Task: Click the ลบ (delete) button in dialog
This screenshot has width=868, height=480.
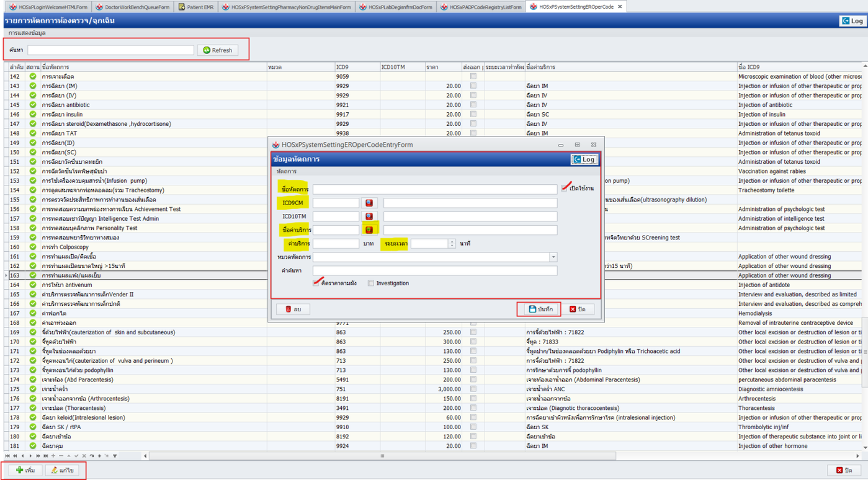Action: pyautogui.click(x=293, y=309)
